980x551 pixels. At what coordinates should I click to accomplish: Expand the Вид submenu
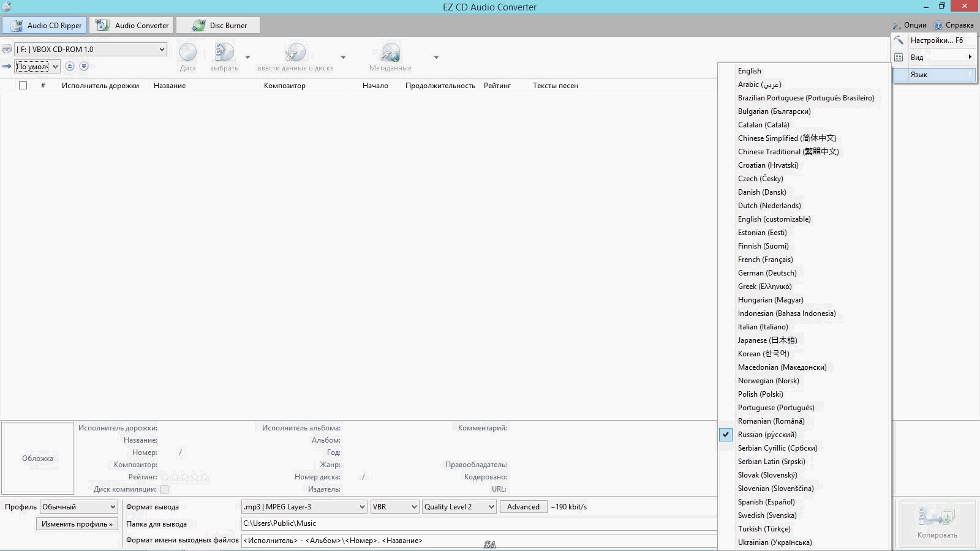tap(934, 58)
